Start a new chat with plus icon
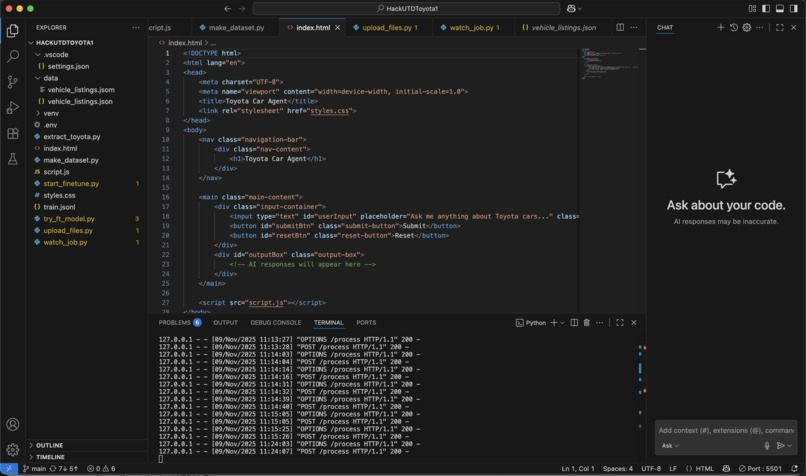 [720, 27]
